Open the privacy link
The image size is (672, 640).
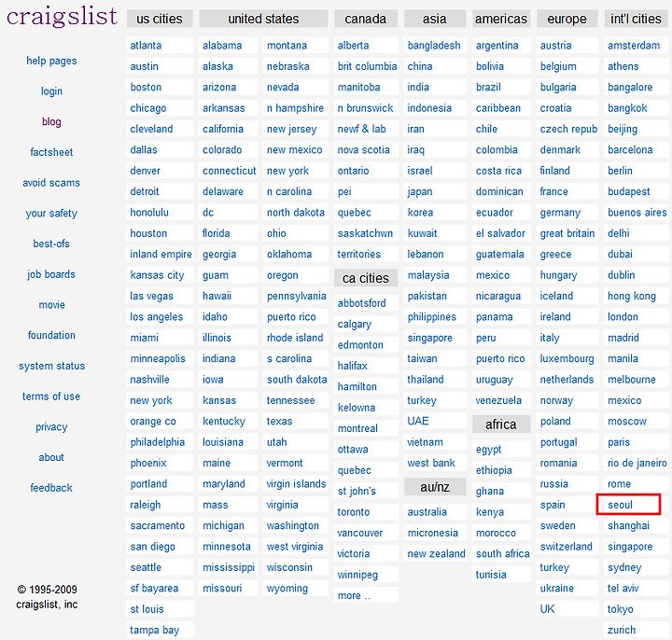tap(51, 427)
